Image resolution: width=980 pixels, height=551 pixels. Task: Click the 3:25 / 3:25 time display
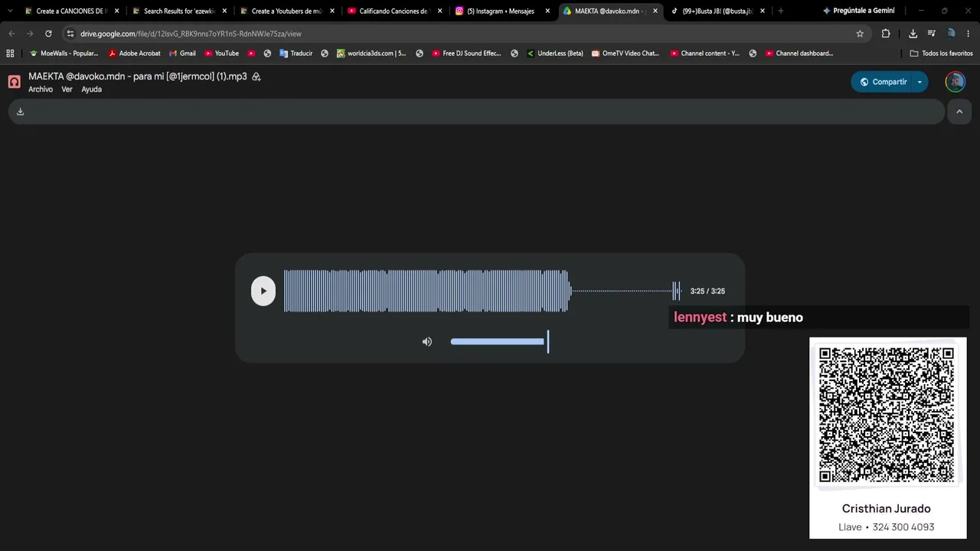tap(707, 292)
